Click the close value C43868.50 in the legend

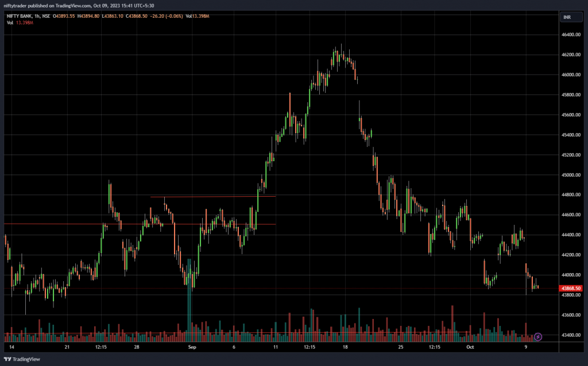(137, 16)
